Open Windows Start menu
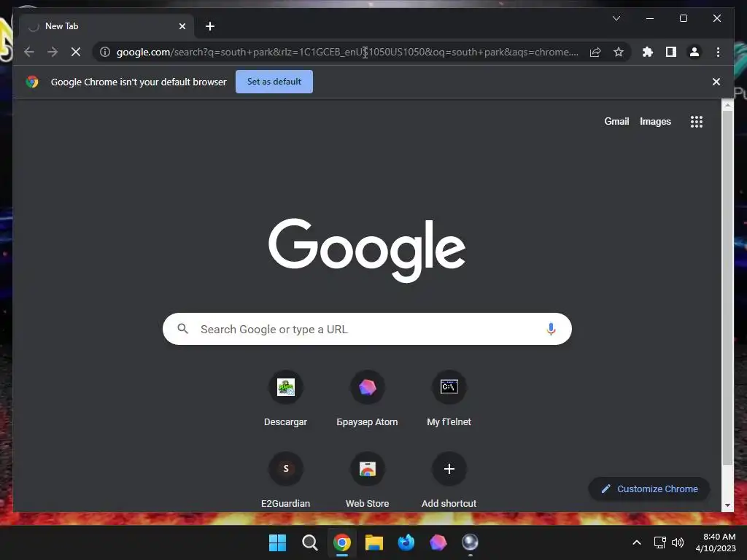The image size is (747, 560). point(277,542)
